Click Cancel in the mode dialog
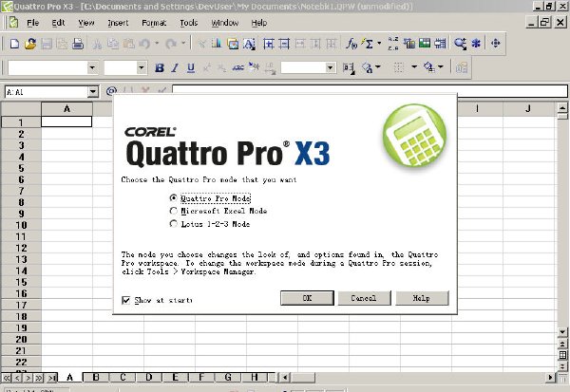Image resolution: width=570 pixels, height=392 pixels. [x=364, y=298]
